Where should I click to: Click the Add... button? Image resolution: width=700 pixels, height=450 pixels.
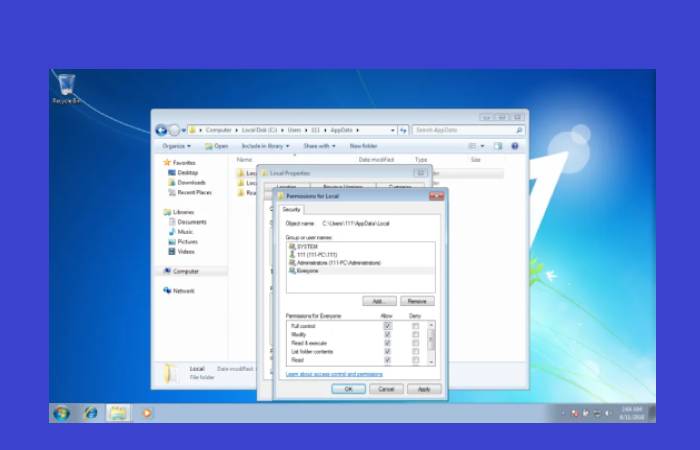coord(379,301)
